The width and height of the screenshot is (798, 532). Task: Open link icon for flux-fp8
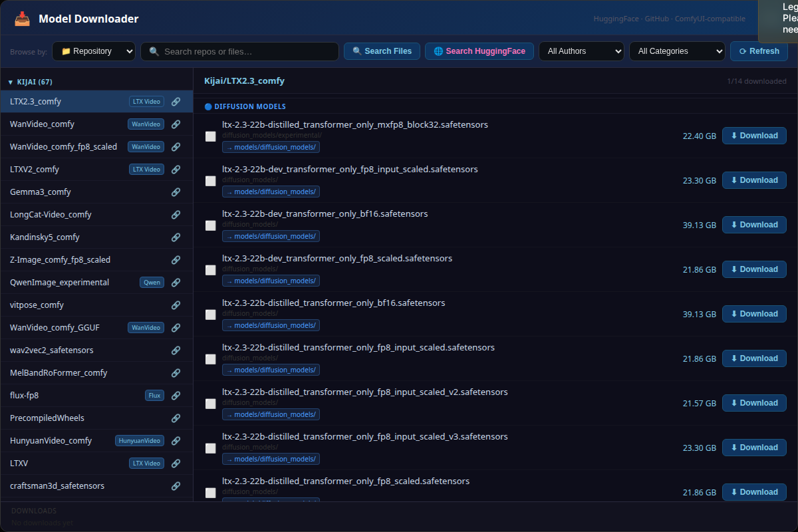pos(176,396)
